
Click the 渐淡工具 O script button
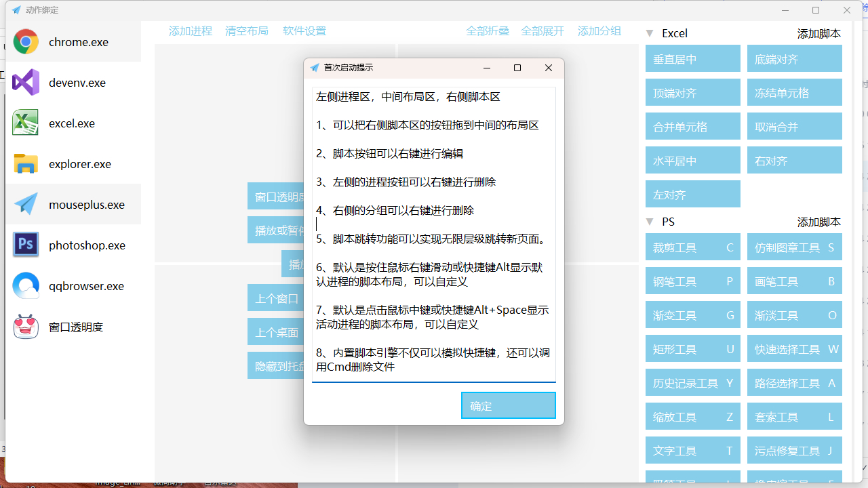pyautogui.click(x=795, y=315)
